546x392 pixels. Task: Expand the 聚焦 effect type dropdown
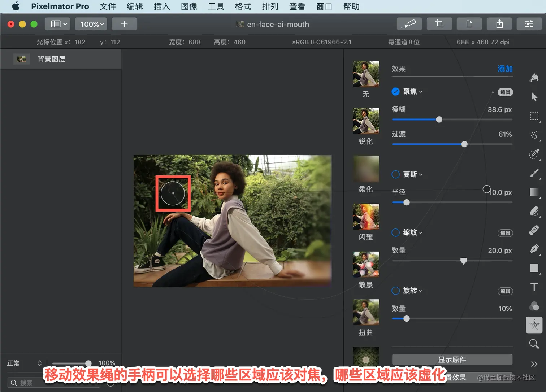click(x=413, y=91)
